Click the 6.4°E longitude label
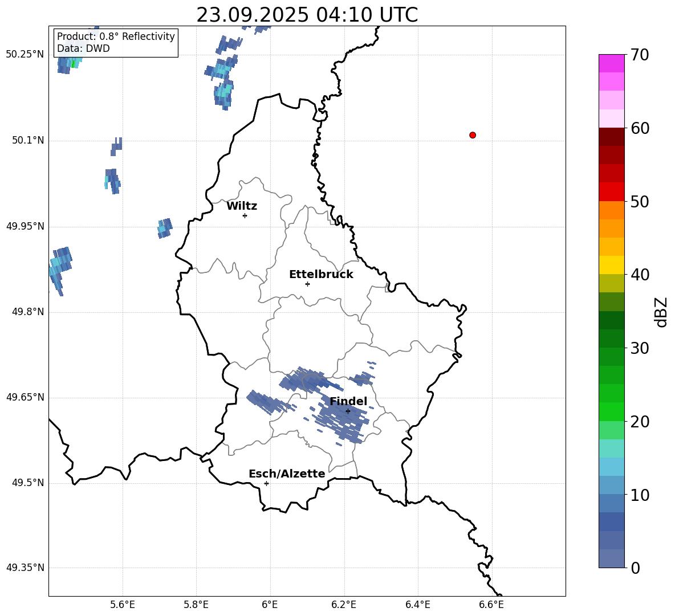Image resolution: width=675 pixels, height=616 pixels. click(x=417, y=605)
